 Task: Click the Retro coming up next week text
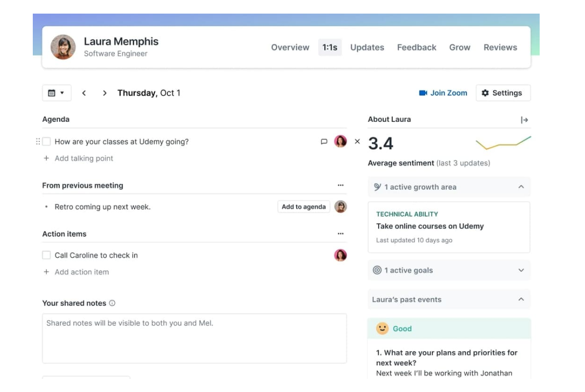[x=102, y=207]
